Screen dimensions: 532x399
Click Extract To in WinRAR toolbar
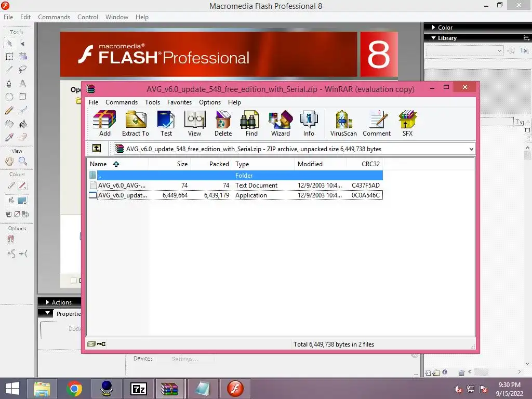point(136,124)
